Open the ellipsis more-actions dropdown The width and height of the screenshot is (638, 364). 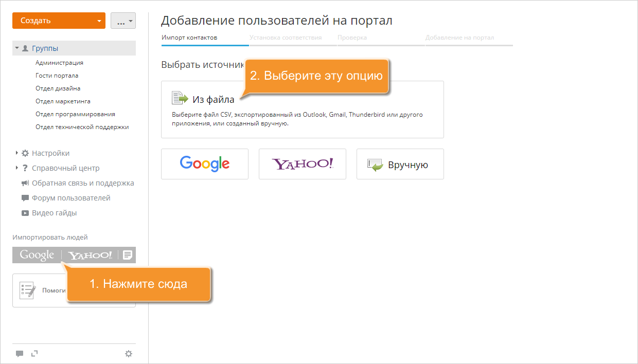(123, 21)
